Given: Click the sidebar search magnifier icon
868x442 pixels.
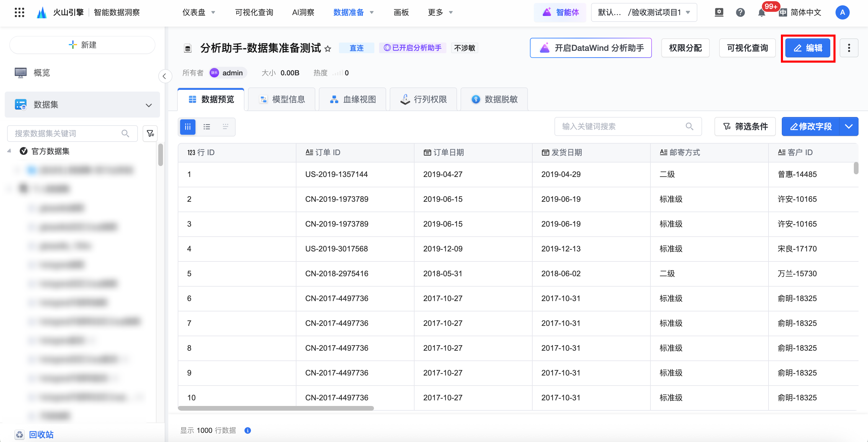Looking at the screenshot, I should tap(125, 134).
